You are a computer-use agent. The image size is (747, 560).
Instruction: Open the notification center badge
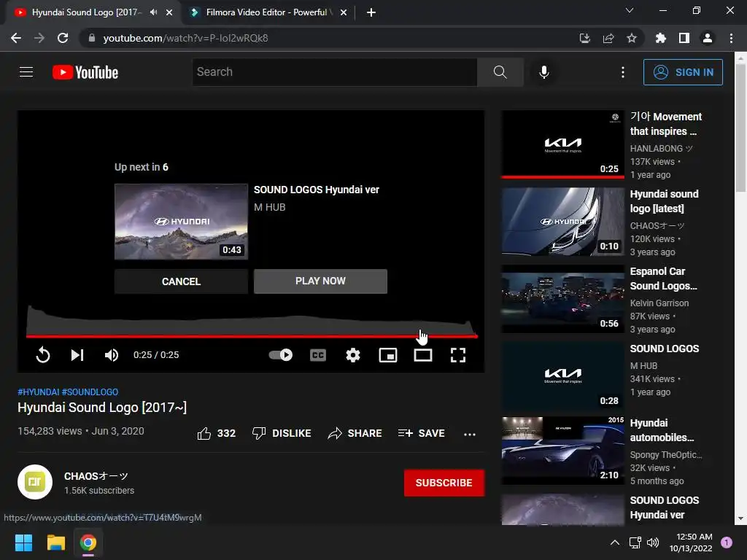click(727, 542)
